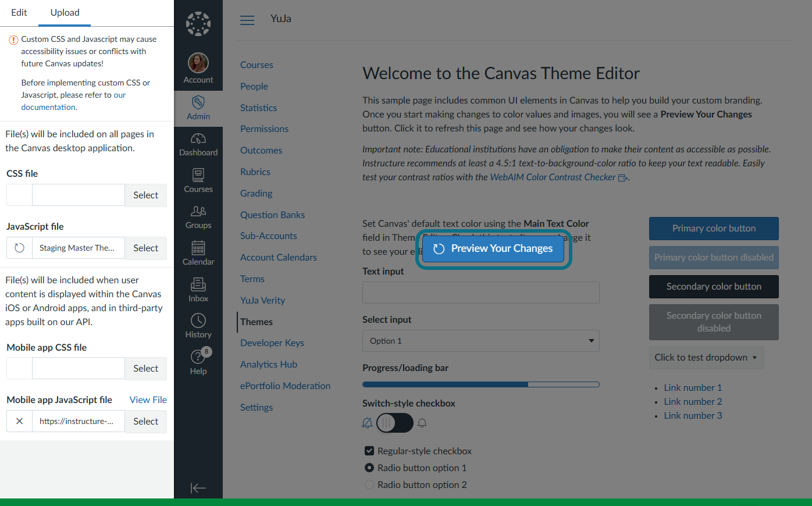Toggle the switch-style checkbox

click(394, 423)
